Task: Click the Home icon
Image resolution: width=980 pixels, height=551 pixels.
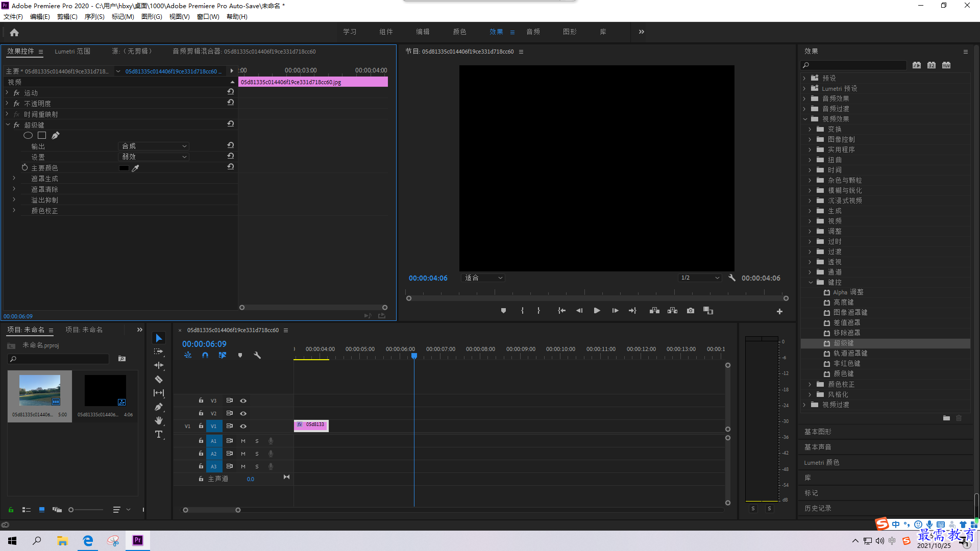Action: 14,32
